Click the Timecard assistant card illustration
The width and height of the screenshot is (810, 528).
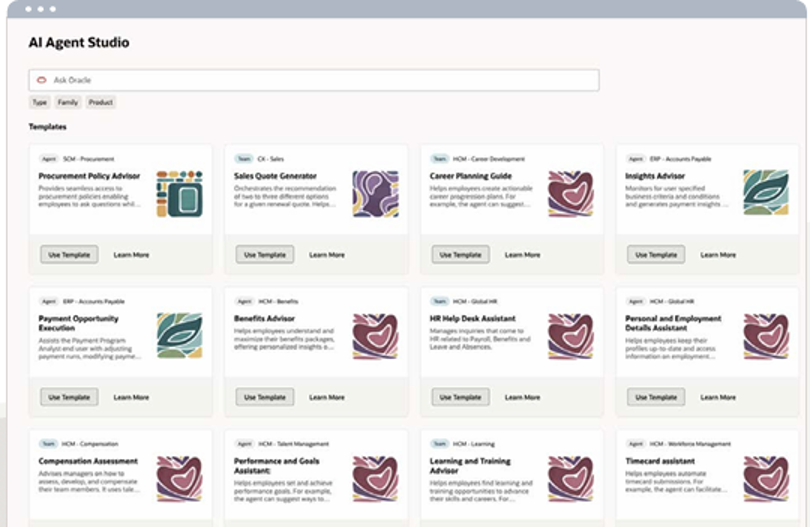coord(766,479)
